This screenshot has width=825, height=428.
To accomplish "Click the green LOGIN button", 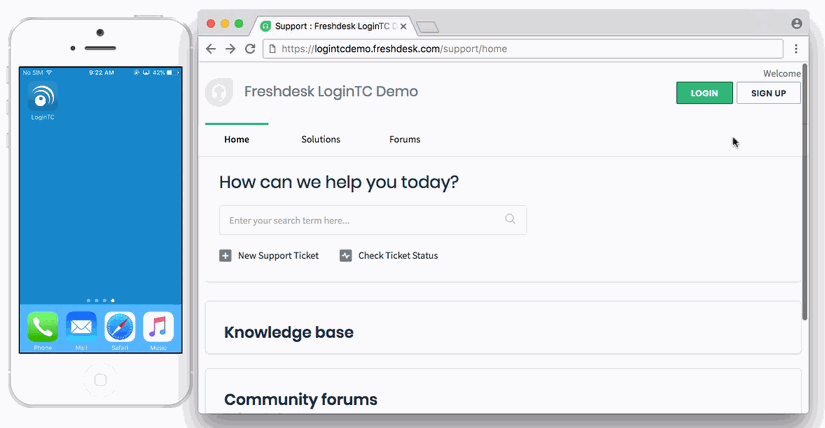I will coord(704,93).
